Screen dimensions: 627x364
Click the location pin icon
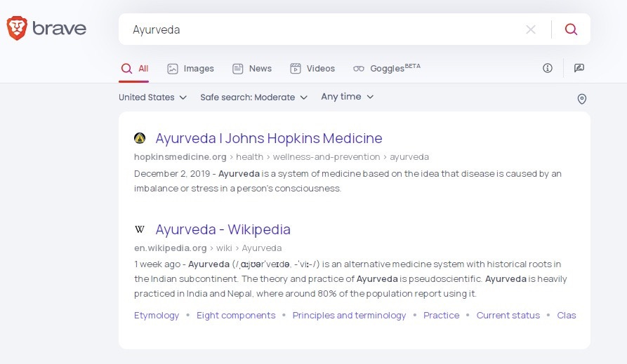(x=582, y=99)
